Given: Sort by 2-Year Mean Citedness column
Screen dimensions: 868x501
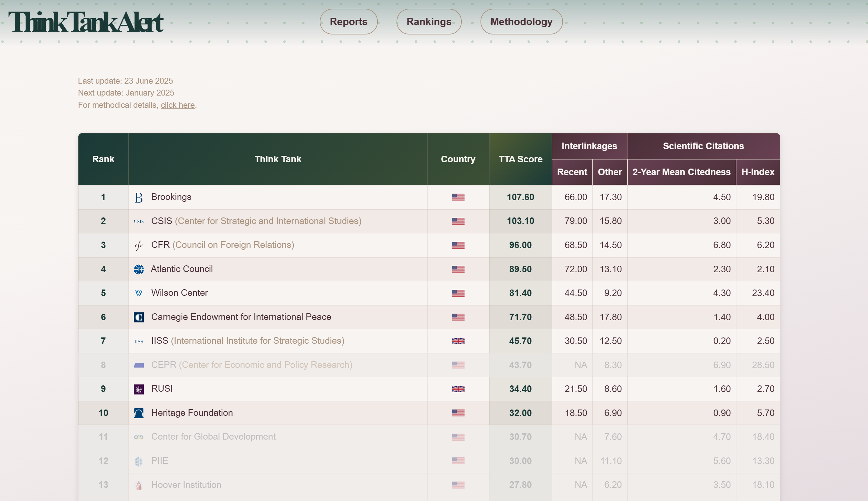Looking at the screenshot, I should tap(681, 172).
